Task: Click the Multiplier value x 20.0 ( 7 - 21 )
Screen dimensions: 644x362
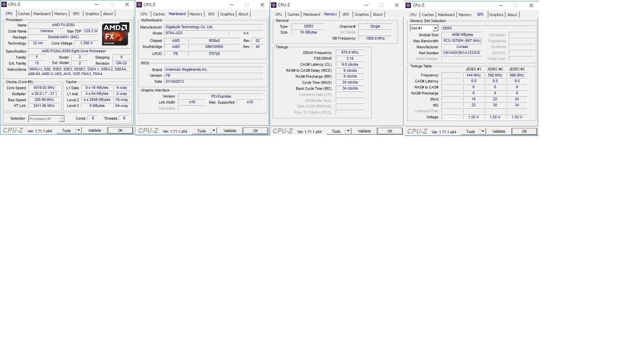Action: [44, 94]
